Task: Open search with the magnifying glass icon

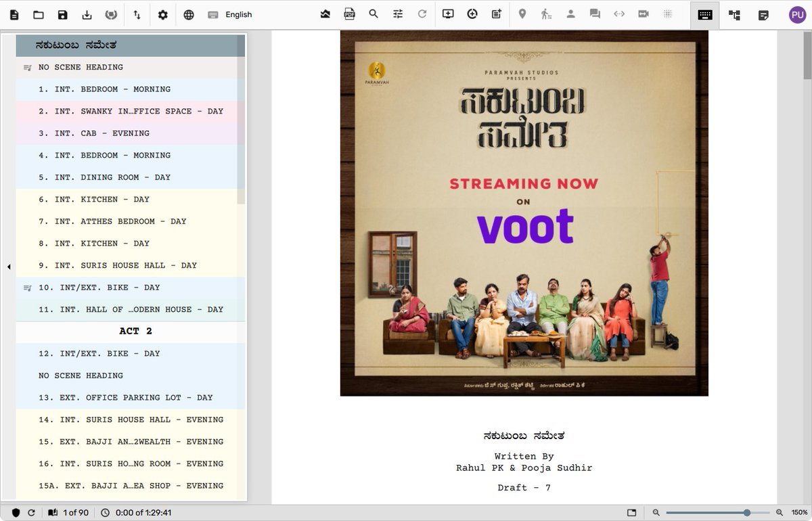Action: (x=374, y=14)
